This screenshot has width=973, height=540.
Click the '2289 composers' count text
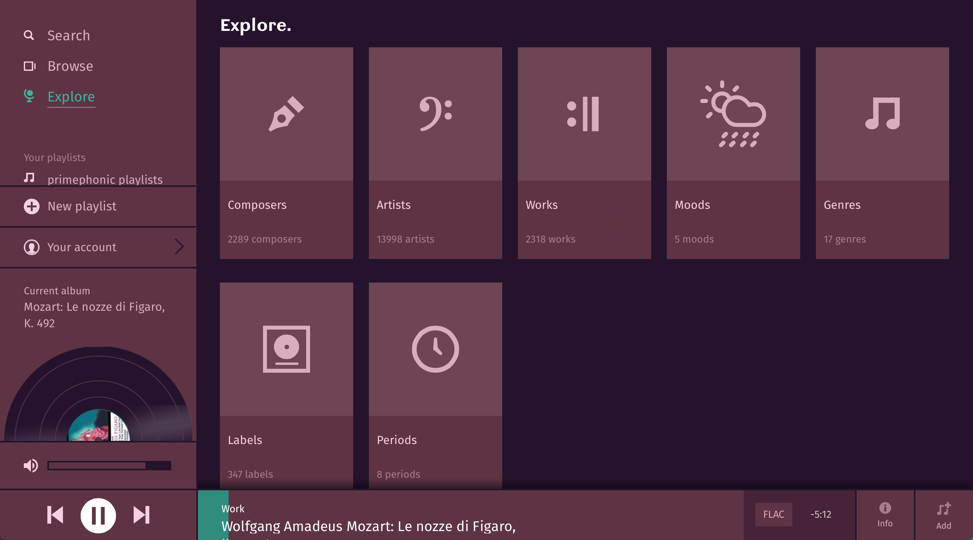[264, 239]
